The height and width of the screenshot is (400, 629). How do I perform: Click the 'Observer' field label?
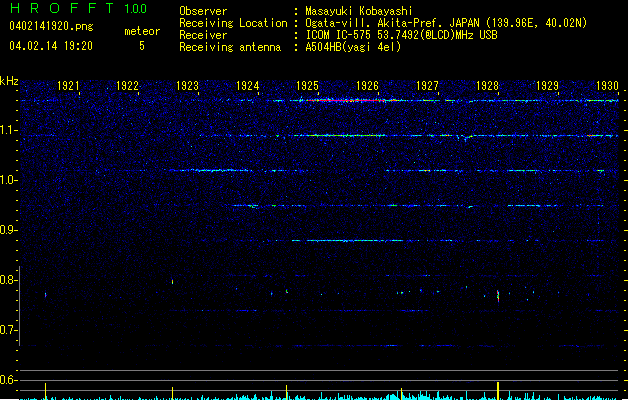coord(203,11)
